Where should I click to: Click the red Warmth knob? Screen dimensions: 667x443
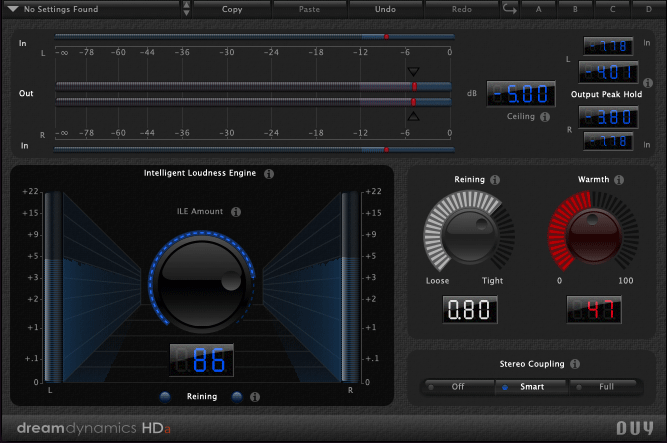[593, 235]
